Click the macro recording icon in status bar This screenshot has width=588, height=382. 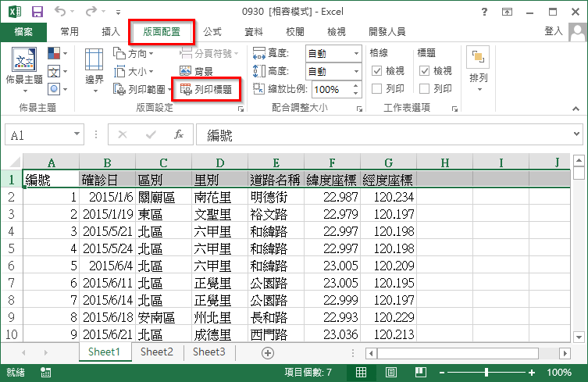point(46,373)
